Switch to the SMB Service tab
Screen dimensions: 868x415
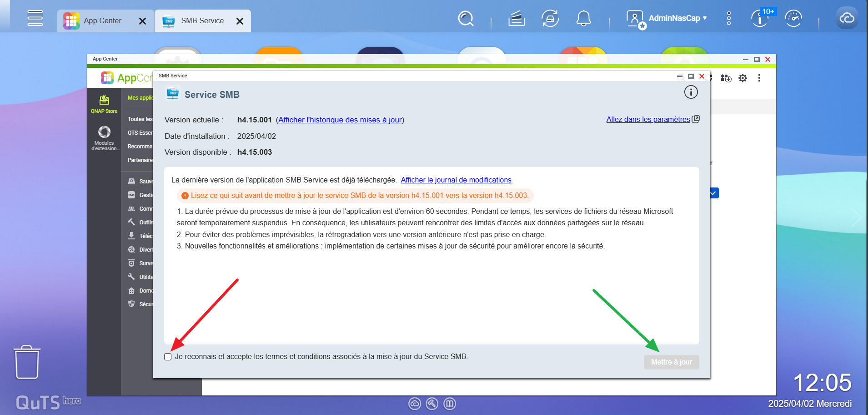(x=202, y=21)
